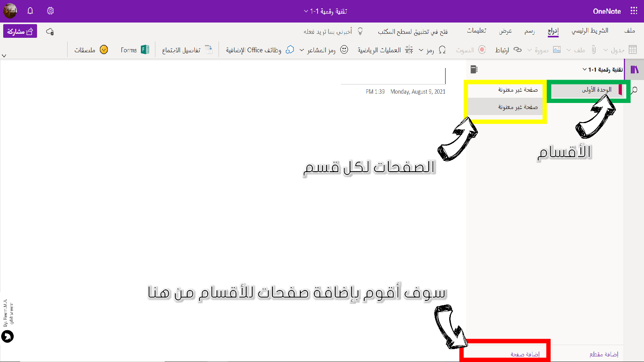Viewport: 644px width, 362px height.
Task: Open Forms insert option
Action: coord(135,50)
